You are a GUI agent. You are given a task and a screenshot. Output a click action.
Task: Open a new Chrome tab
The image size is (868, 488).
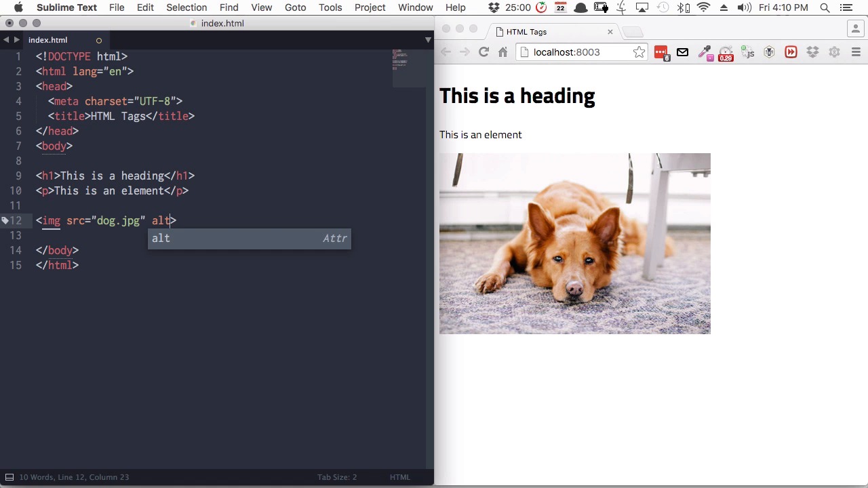(631, 32)
